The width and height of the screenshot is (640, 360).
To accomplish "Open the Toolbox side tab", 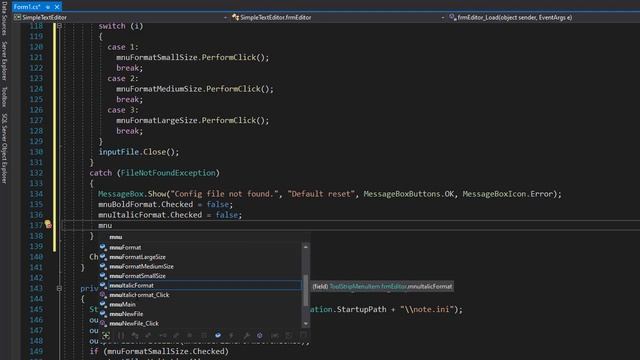I will click(4, 96).
